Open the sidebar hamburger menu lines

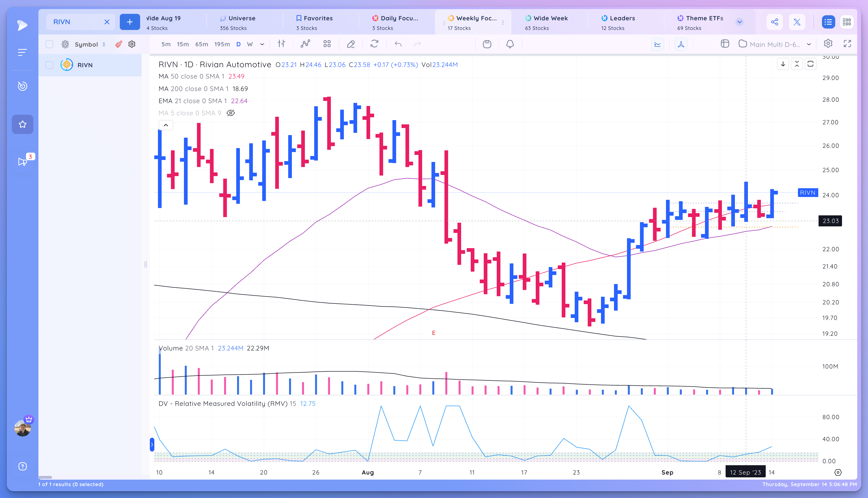pyautogui.click(x=22, y=52)
